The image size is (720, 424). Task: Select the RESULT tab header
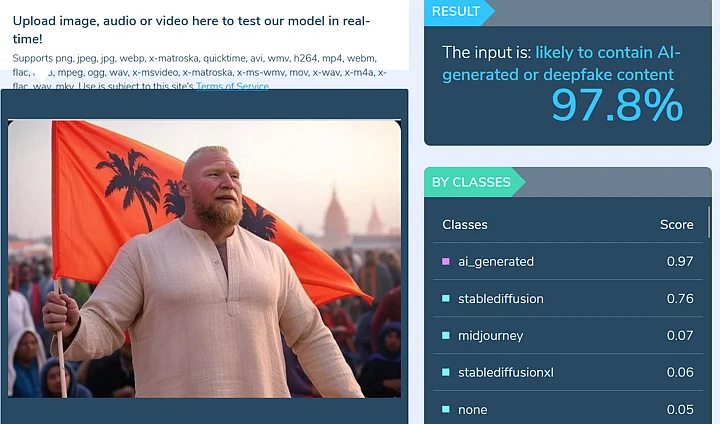(456, 11)
